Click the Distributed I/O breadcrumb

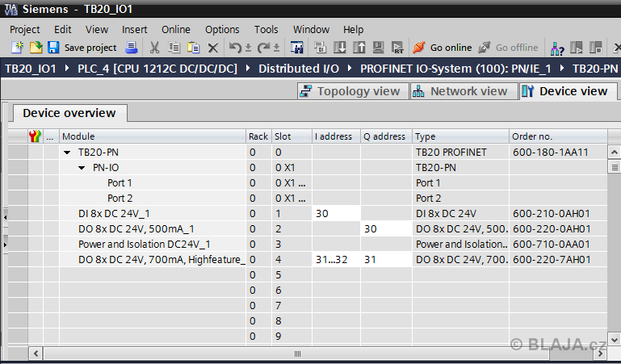(x=299, y=69)
